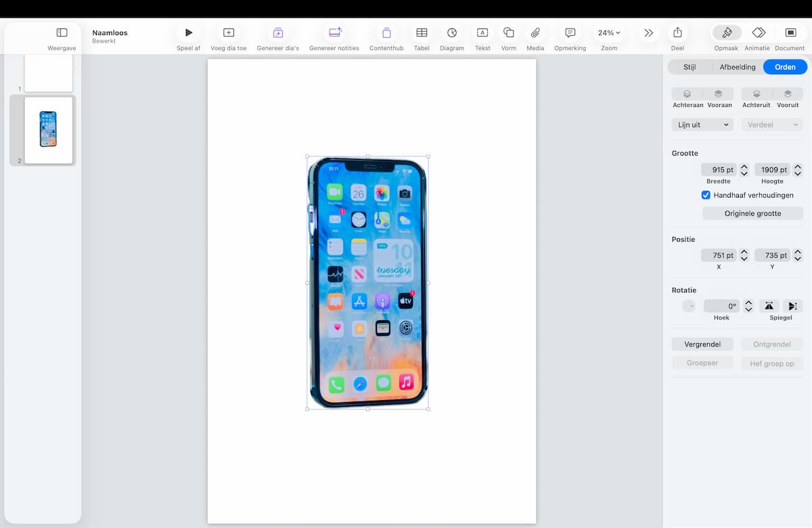Image resolution: width=812 pixels, height=528 pixels.
Task: Switch to the Afbeelding tab
Action: coord(738,67)
